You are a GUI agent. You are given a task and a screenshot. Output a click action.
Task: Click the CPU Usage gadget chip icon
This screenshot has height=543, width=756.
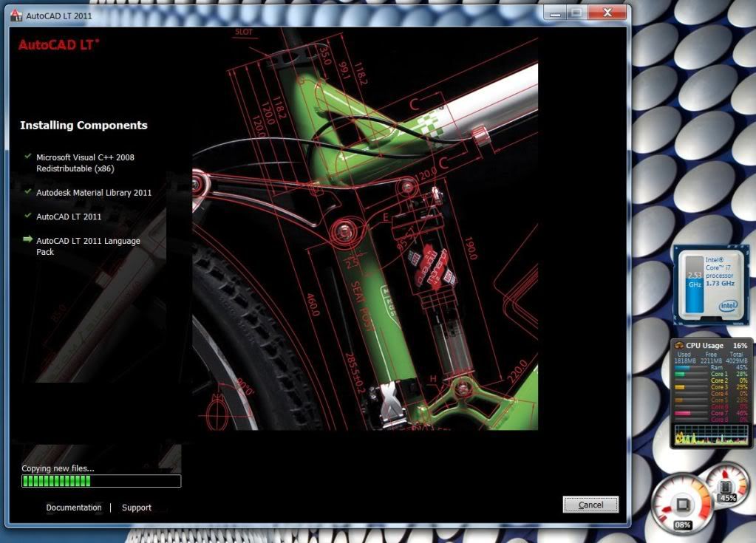(x=679, y=345)
